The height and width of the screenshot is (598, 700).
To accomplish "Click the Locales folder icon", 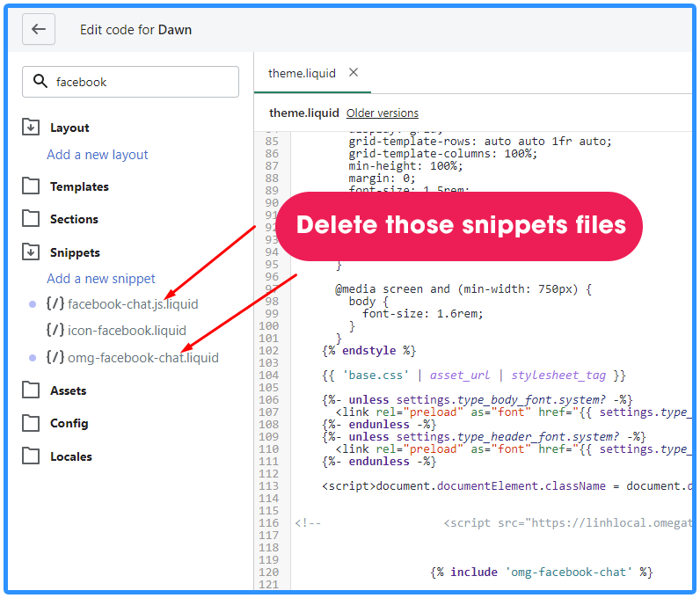I will pos(31,456).
